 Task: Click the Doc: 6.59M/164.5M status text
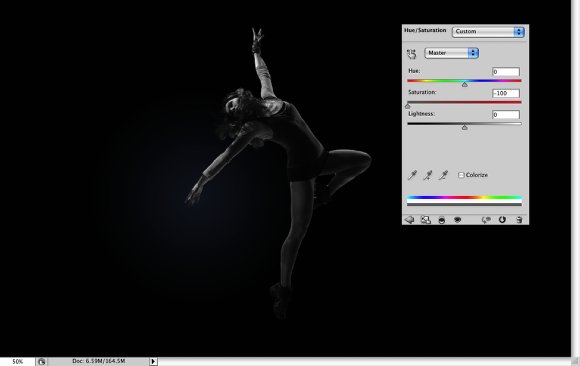pos(98,361)
